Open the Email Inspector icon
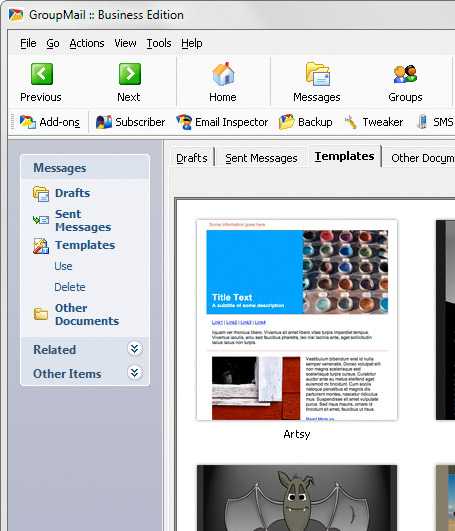The image size is (455, 531). click(x=184, y=122)
